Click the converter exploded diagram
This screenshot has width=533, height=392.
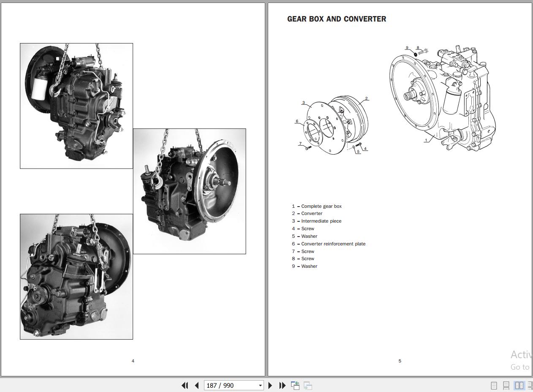[x=334, y=125]
